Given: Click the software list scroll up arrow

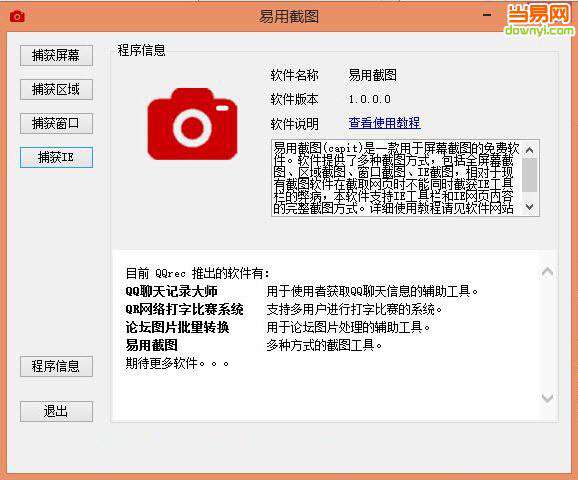Looking at the screenshot, I should click(x=547, y=272).
